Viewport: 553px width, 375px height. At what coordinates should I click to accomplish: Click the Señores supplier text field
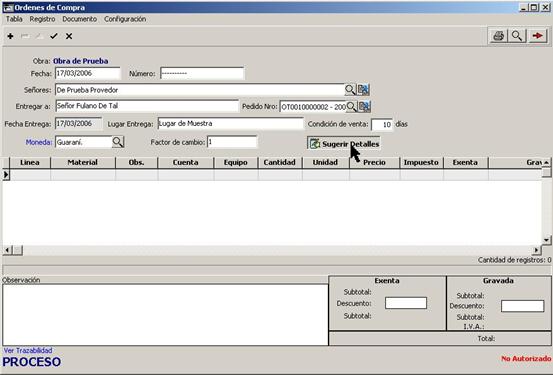(200, 90)
